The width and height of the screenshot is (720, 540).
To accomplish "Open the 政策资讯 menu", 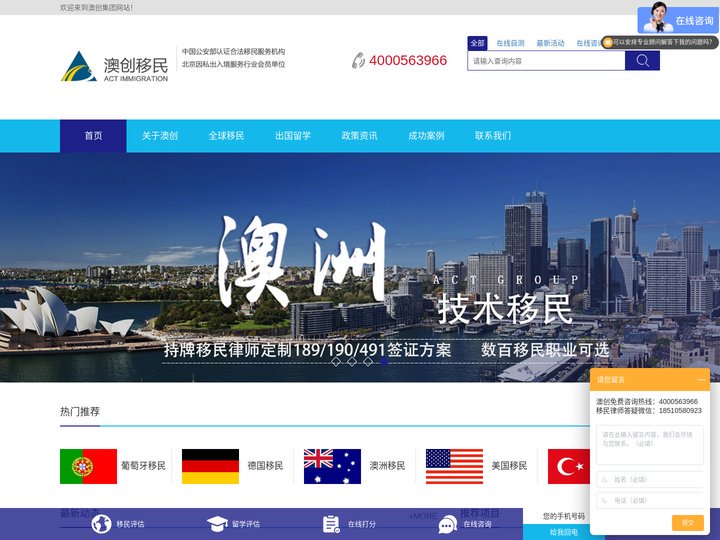I will 360,136.
